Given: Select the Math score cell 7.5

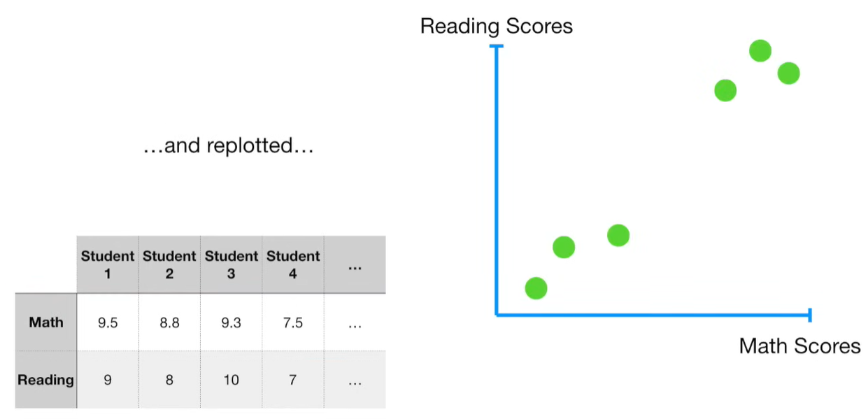Looking at the screenshot, I should click(293, 322).
